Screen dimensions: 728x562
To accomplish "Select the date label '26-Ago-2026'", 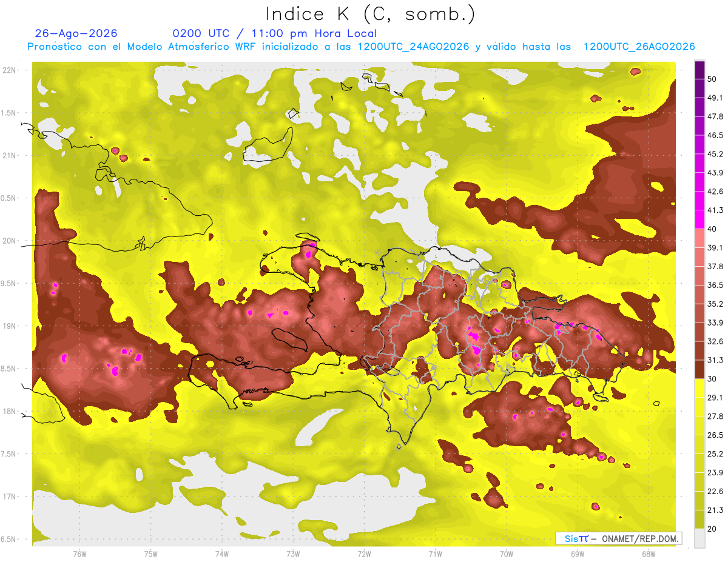I will pos(76,33).
